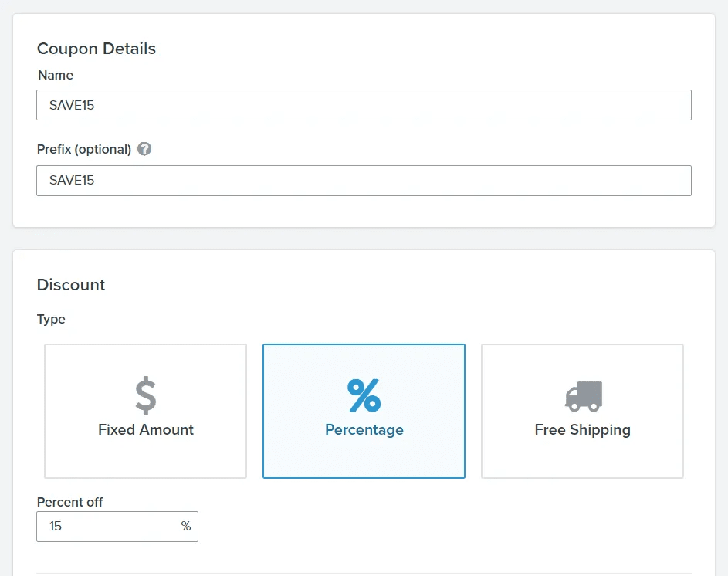This screenshot has width=728, height=576.
Task: Click the Prefix (optional) label text
Action: point(84,150)
